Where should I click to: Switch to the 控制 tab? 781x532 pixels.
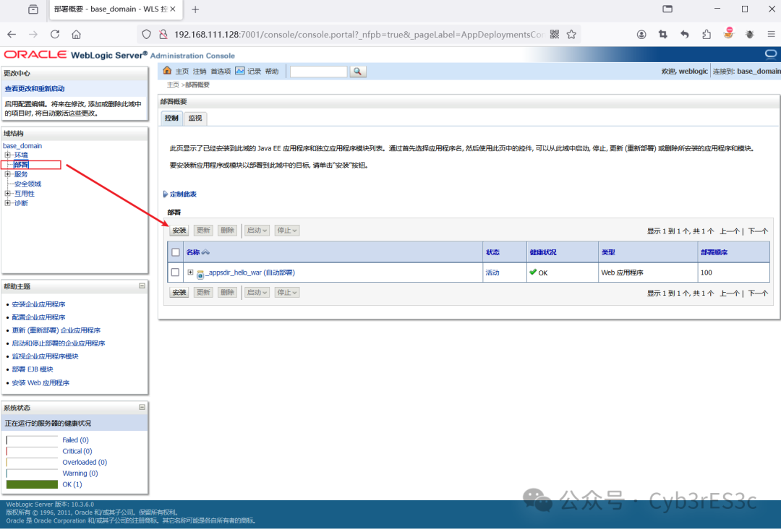click(x=171, y=118)
